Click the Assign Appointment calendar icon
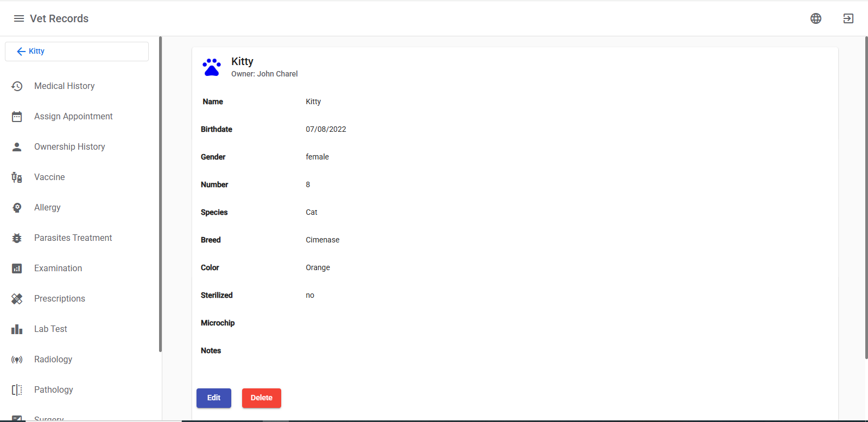This screenshot has width=868, height=422. pos(17,117)
